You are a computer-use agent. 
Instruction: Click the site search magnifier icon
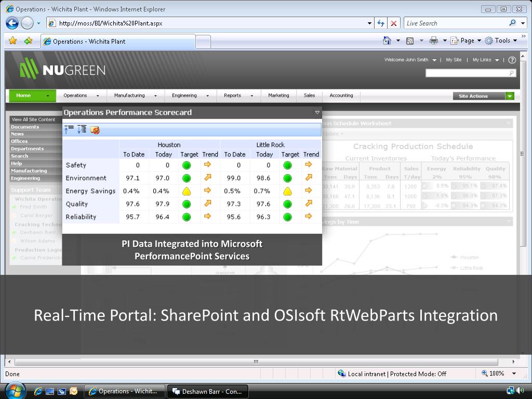pyautogui.click(x=511, y=73)
